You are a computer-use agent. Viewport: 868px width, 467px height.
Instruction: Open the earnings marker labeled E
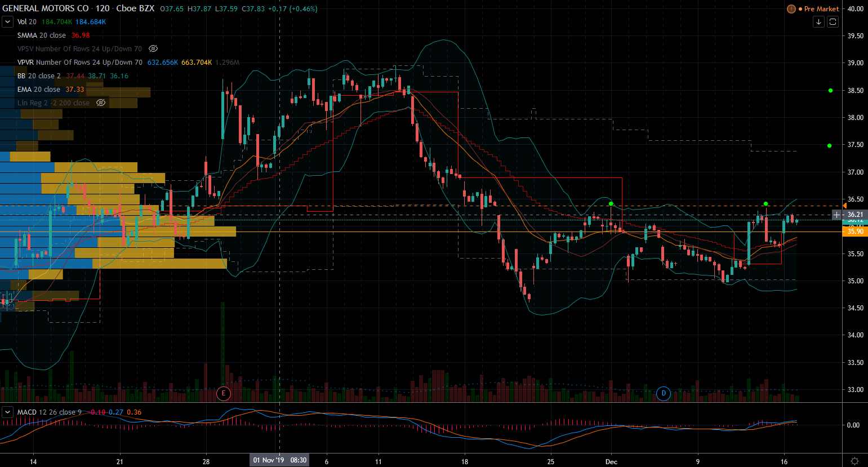[224, 393]
